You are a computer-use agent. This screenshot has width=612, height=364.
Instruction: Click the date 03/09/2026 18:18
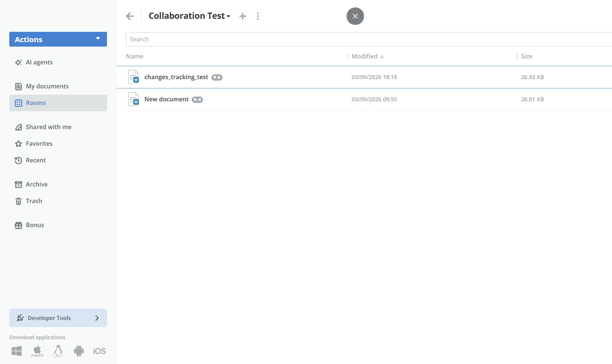tap(374, 77)
